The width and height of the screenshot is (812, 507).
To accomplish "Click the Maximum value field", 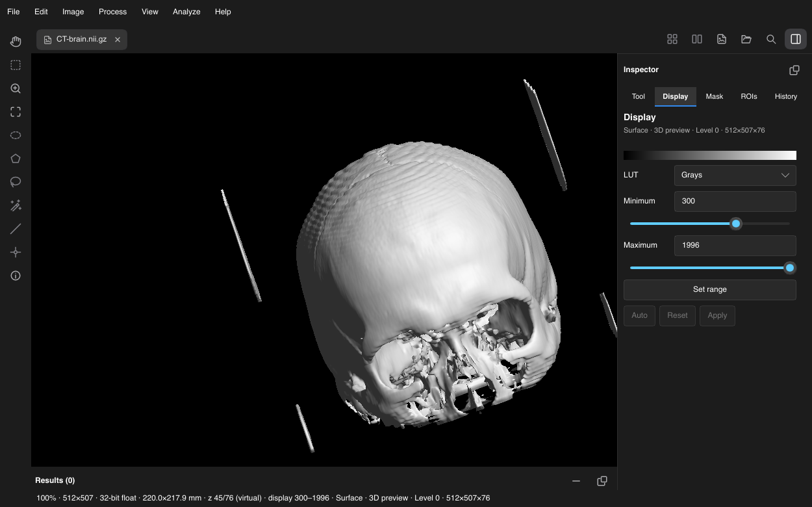I will [735, 245].
